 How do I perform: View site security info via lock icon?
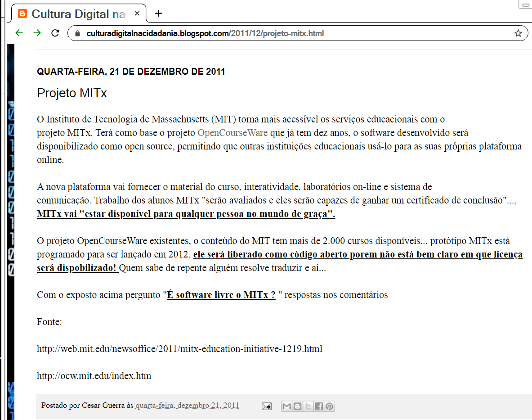point(77,33)
